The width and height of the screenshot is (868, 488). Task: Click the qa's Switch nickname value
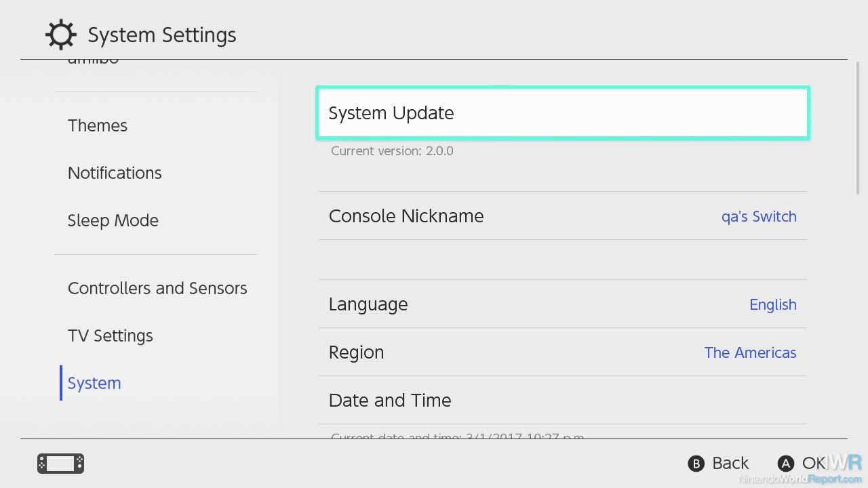click(x=759, y=217)
